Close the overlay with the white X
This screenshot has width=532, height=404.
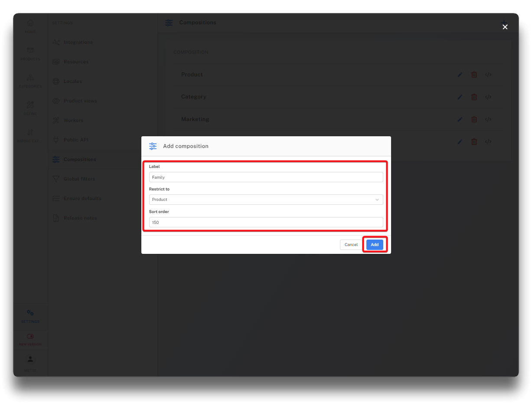[505, 27]
